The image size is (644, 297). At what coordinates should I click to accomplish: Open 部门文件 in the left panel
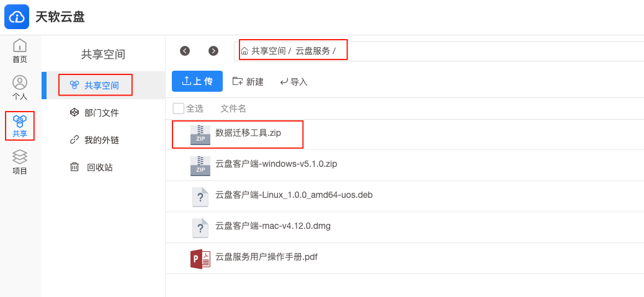(101, 112)
